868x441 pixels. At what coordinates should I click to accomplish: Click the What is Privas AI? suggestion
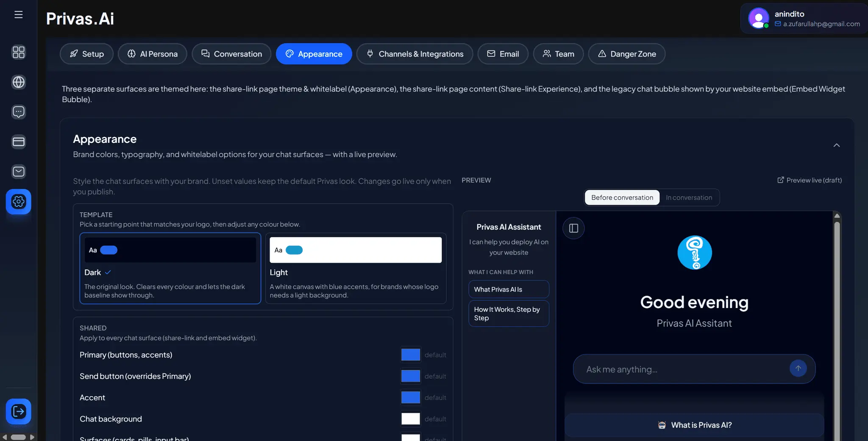point(694,425)
